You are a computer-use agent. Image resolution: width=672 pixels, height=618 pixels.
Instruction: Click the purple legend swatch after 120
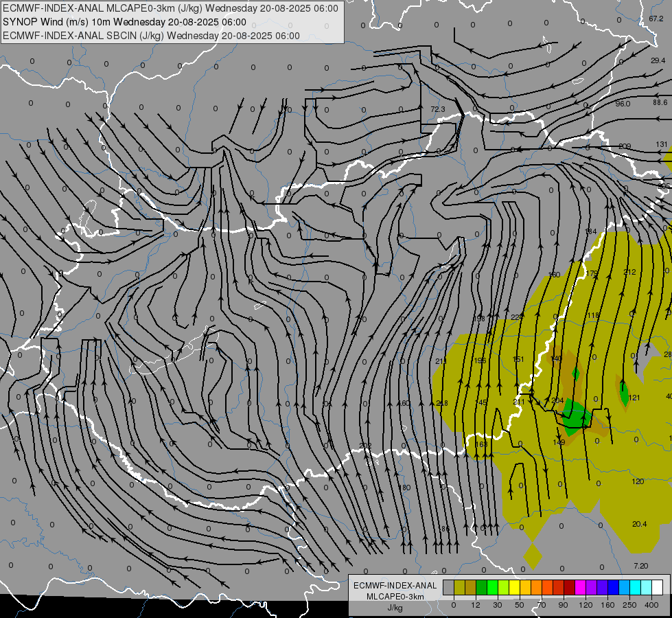click(591, 588)
